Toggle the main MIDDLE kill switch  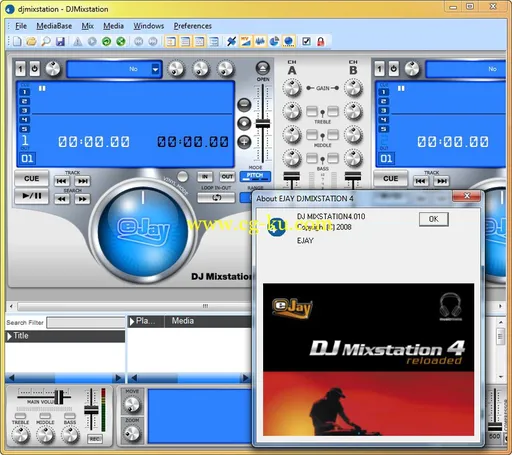(x=45, y=416)
